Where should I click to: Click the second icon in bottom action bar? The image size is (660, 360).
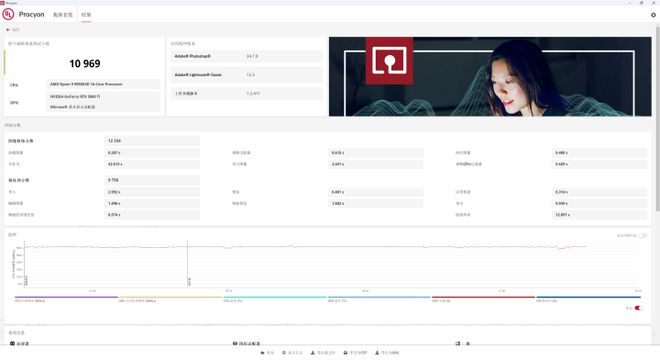pos(284,353)
